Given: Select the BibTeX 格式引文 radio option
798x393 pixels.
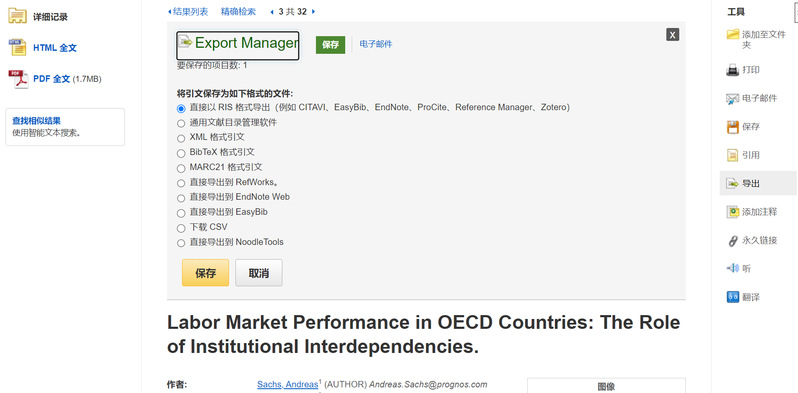Looking at the screenshot, I should tap(181, 153).
